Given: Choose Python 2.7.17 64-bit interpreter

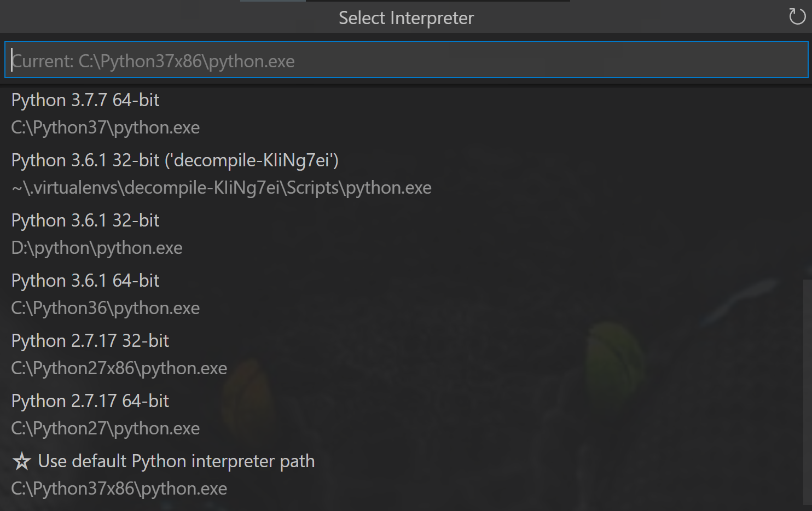Looking at the screenshot, I should [x=89, y=400].
